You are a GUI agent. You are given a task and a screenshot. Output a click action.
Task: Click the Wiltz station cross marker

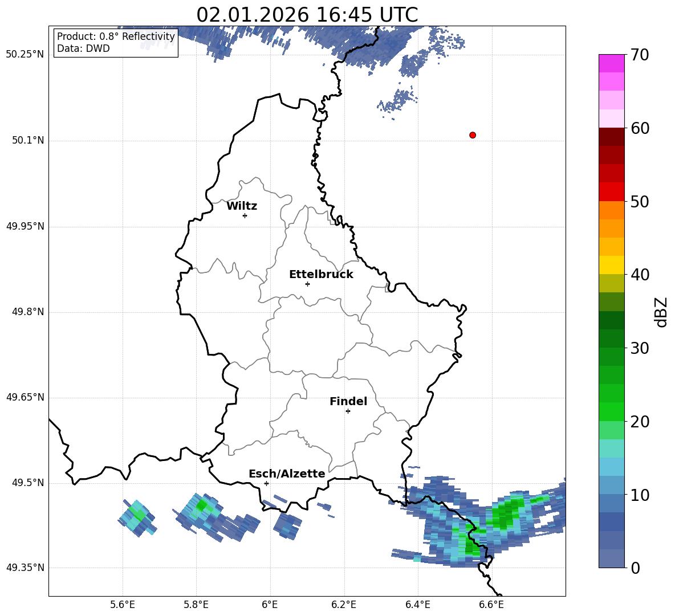245,215
